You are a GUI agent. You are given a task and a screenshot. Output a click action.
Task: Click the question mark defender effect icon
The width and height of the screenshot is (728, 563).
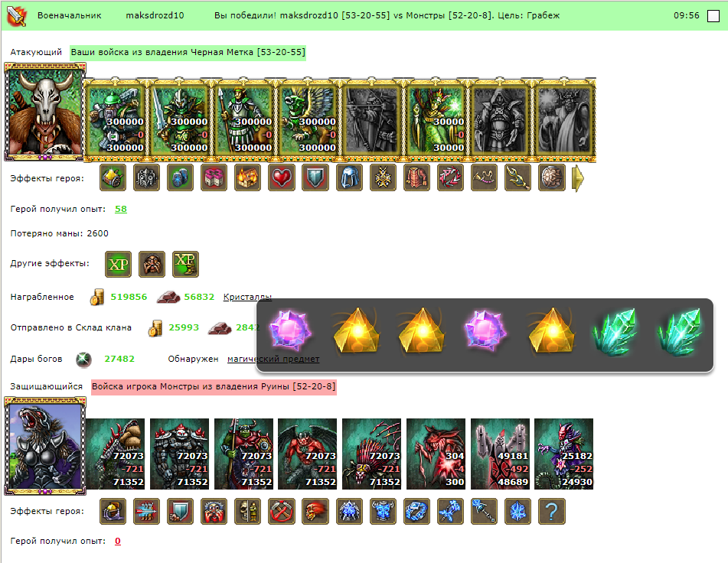552,512
